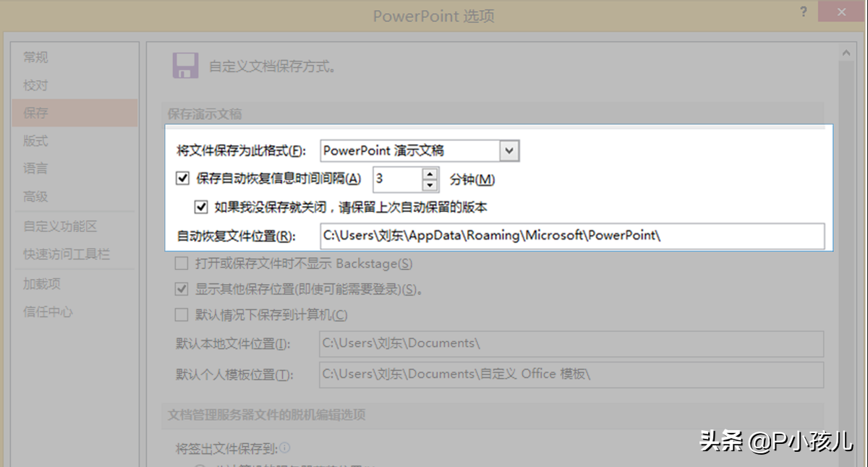Decrease AutoRecover interval with down spinner arrow
The image size is (868, 467).
point(430,184)
